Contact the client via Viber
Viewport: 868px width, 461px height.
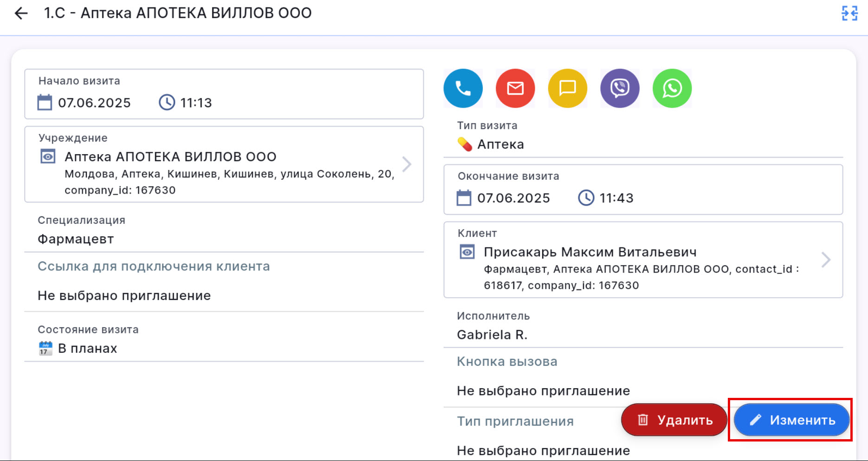pos(620,88)
